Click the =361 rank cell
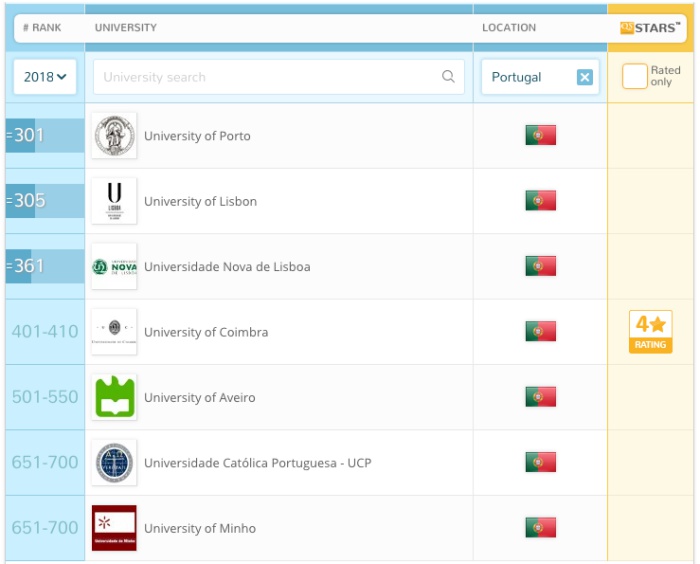The width and height of the screenshot is (700, 564). pyautogui.click(x=45, y=266)
